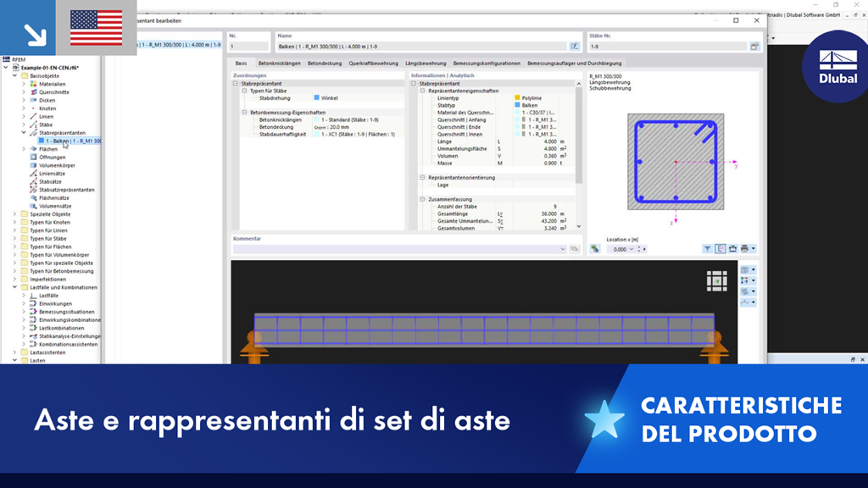
Task: Click the top icon in the 3D preview side toolbar
Action: tap(745, 270)
